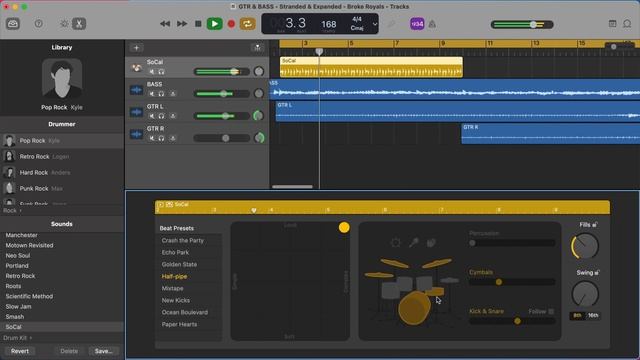Click the Add Track plus button

tap(136, 48)
